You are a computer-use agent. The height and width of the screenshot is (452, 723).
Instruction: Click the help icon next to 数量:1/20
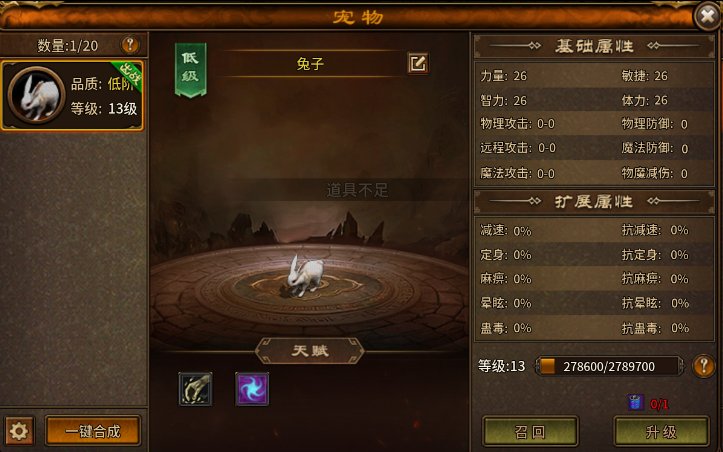point(130,45)
